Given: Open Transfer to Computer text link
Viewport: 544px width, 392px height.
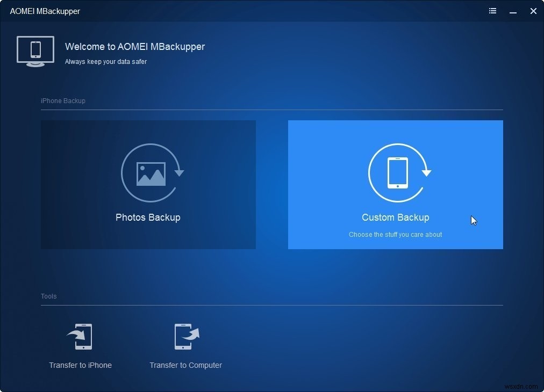Looking at the screenshot, I should coord(185,365).
